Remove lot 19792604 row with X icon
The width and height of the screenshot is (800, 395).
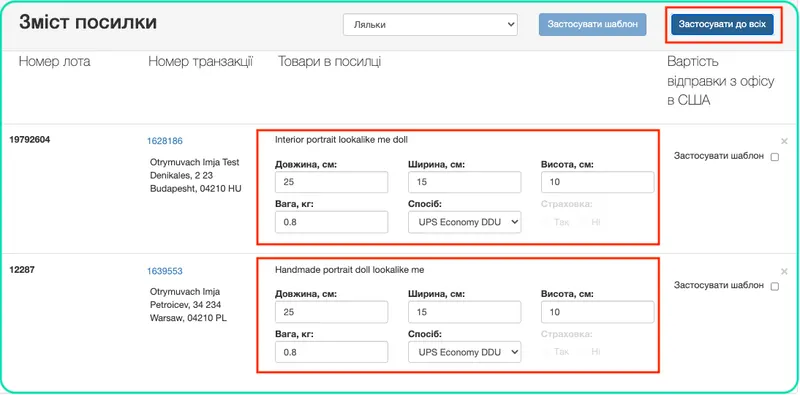[x=784, y=141]
